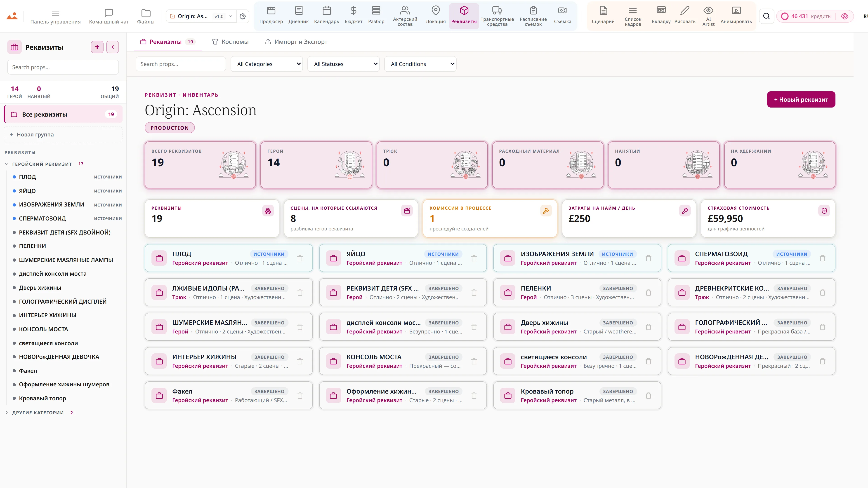
Task: Click the main Search props field
Action: (x=181, y=64)
